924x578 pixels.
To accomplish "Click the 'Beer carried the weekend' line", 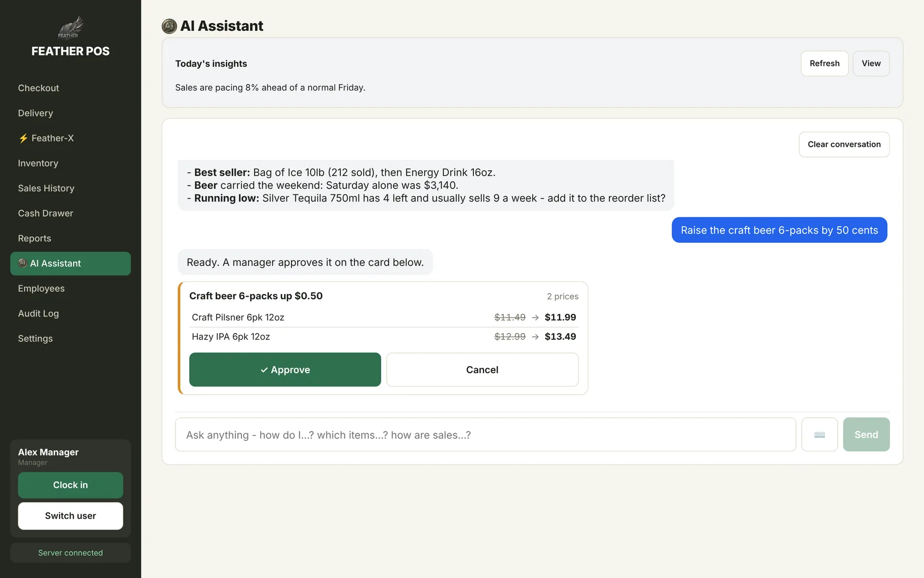I will pyautogui.click(x=322, y=185).
